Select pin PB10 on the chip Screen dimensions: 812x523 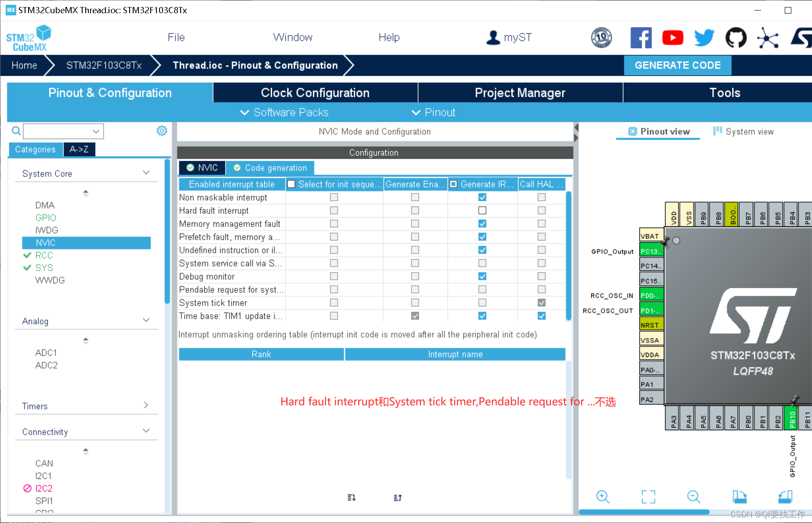coord(792,419)
